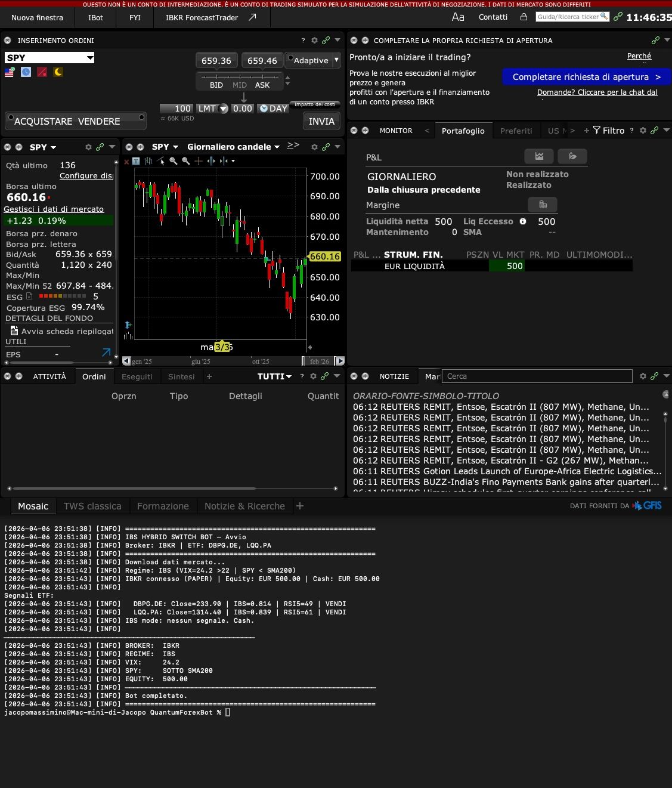This screenshot has width=672, height=788.
Task: Click the order quantity field showing 100
Action: pyautogui.click(x=176, y=109)
